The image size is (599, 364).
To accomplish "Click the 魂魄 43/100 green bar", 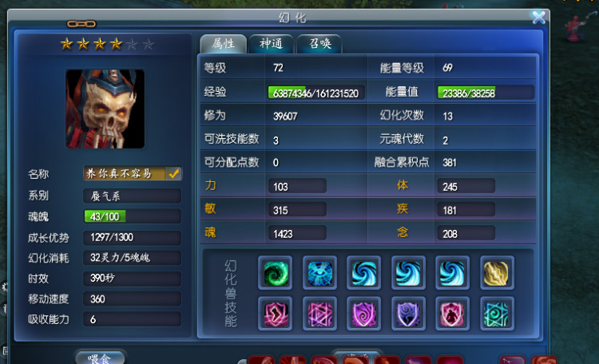I will 132,216.
